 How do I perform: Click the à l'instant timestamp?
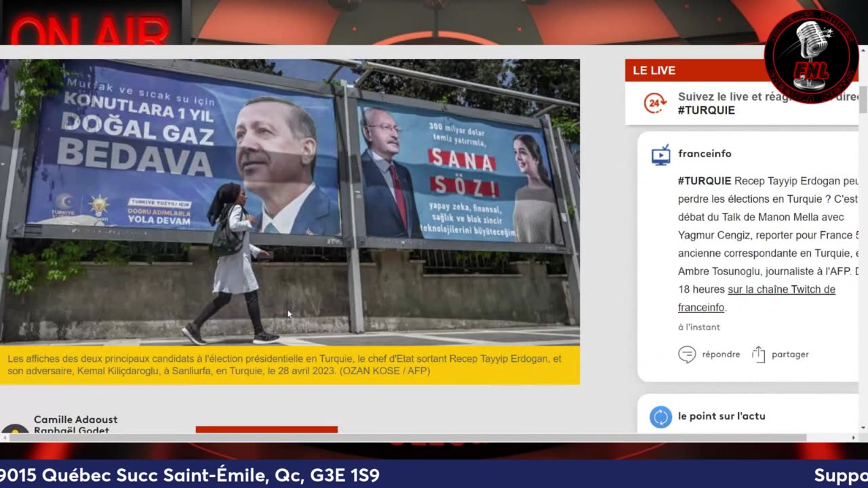[x=698, y=327]
